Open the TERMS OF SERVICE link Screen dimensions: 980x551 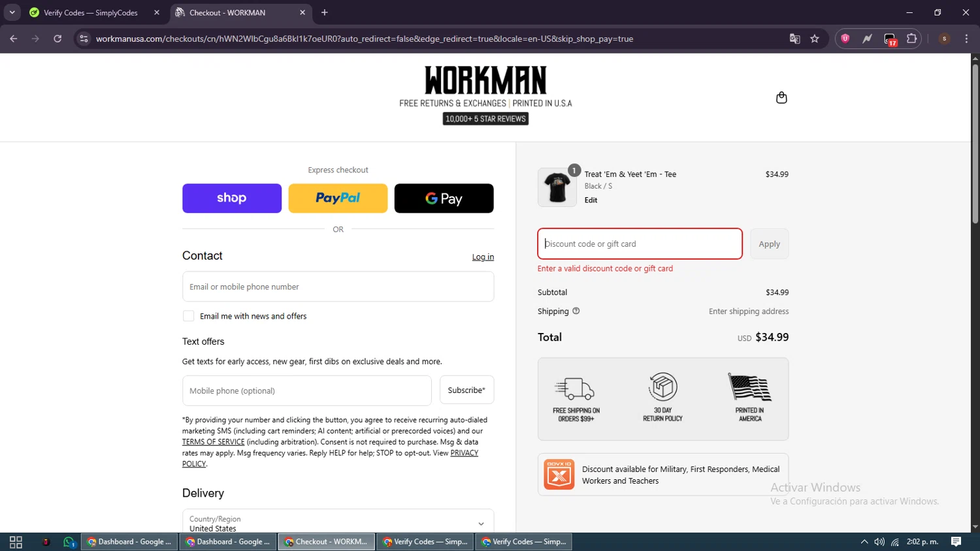[213, 442]
